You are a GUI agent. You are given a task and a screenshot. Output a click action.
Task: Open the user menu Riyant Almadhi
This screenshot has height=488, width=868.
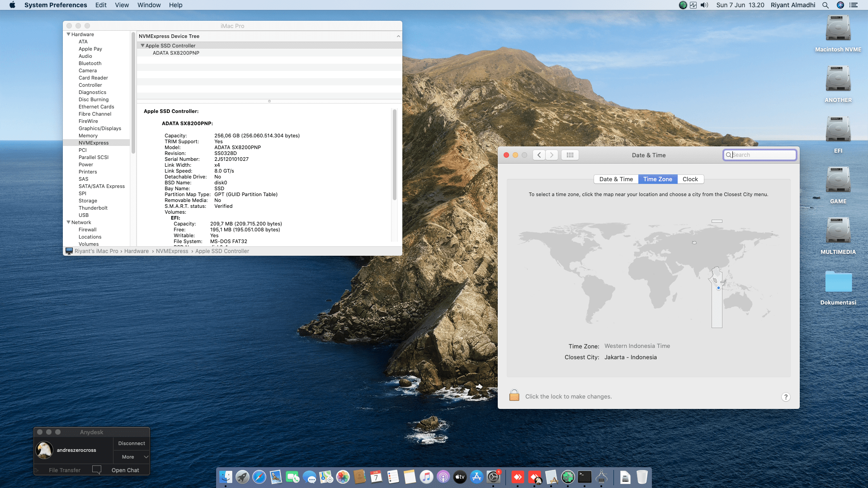[793, 5]
